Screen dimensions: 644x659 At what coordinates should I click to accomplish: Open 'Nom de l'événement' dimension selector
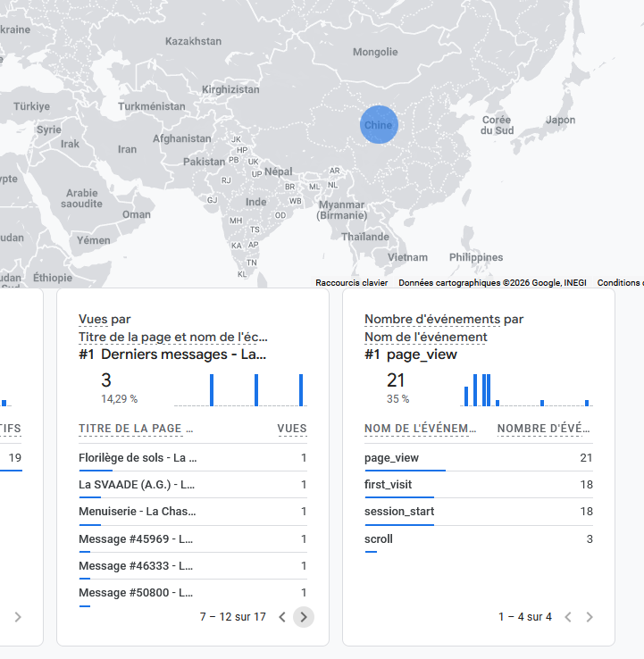[426, 337]
